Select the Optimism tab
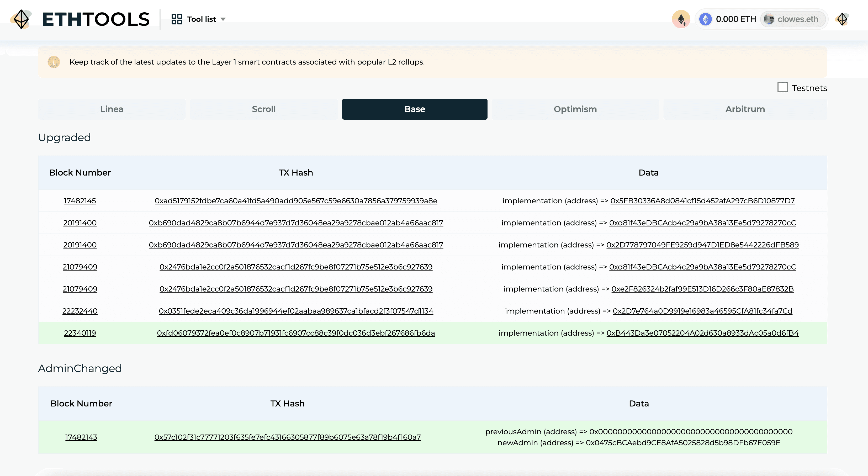Viewport: 868px width, 476px height. 575,109
